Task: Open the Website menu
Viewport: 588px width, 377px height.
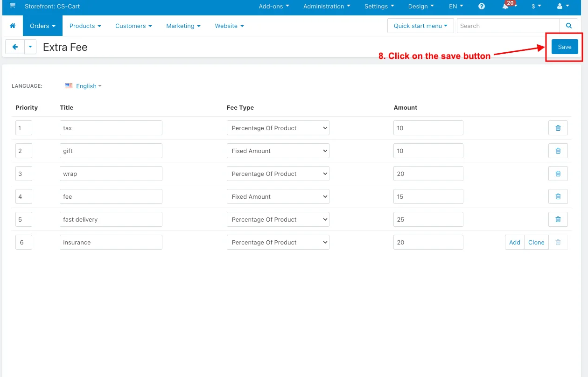Action: pyautogui.click(x=229, y=26)
